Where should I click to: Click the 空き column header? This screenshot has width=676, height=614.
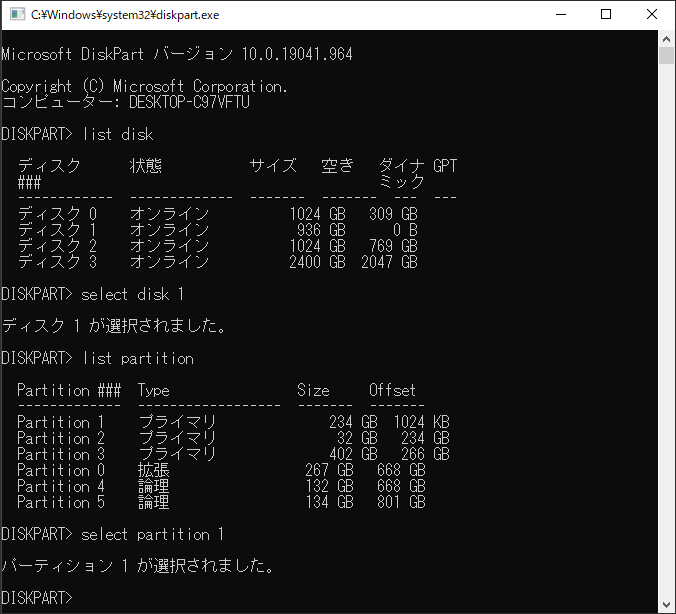tap(338, 166)
